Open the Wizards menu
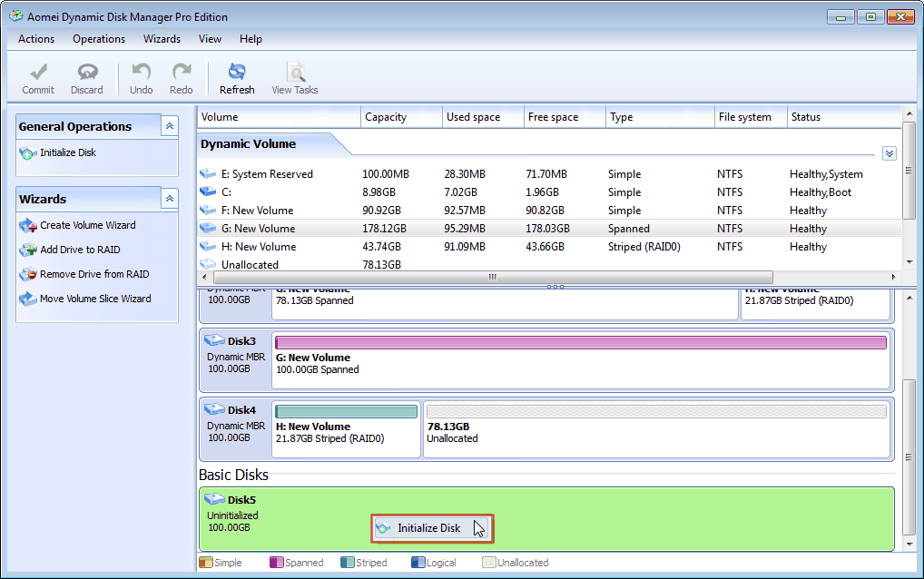Viewport: 924px width, 579px height. click(x=162, y=39)
